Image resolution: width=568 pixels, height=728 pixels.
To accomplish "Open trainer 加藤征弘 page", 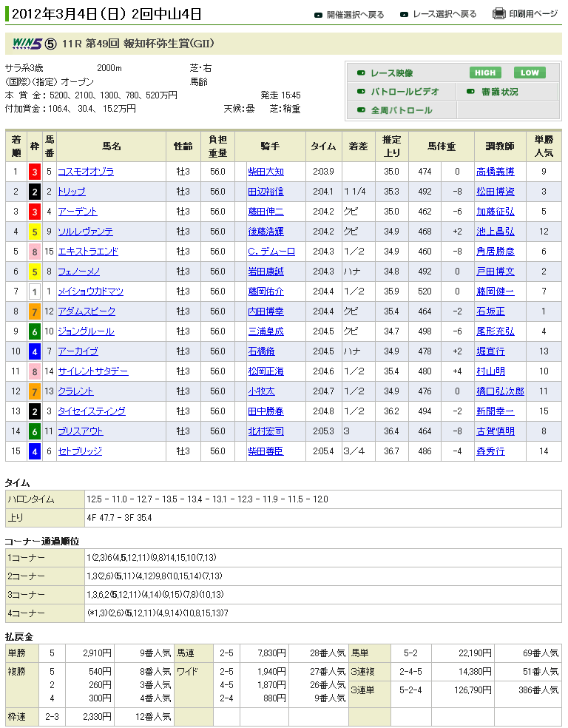I will tap(496, 212).
